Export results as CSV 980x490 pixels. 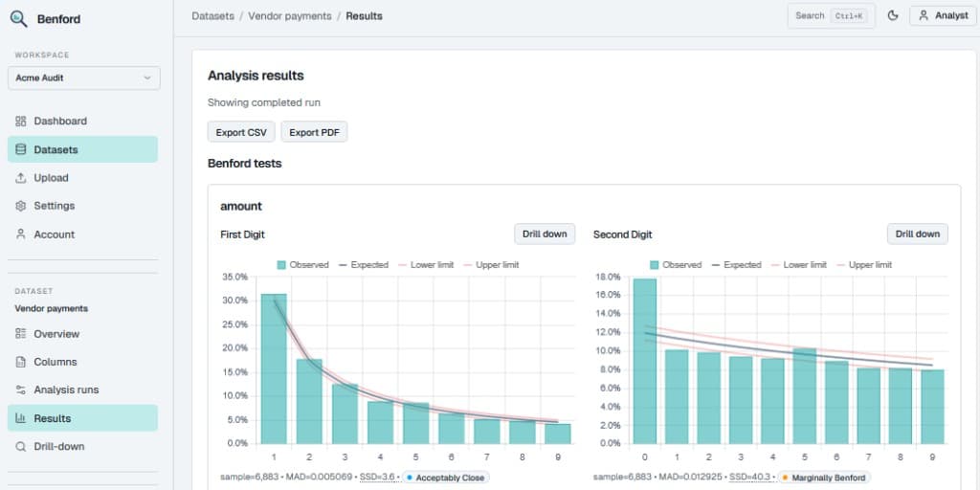[x=241, y=132]
